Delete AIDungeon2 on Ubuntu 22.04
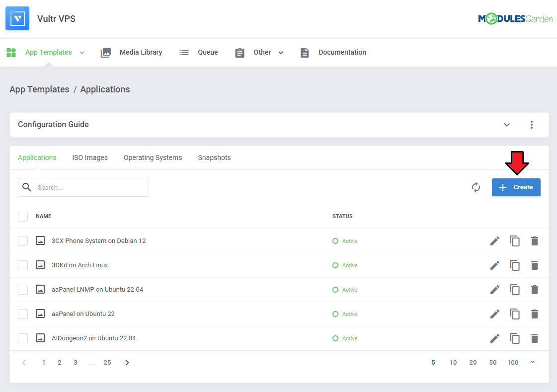 [x=535, y=338]
